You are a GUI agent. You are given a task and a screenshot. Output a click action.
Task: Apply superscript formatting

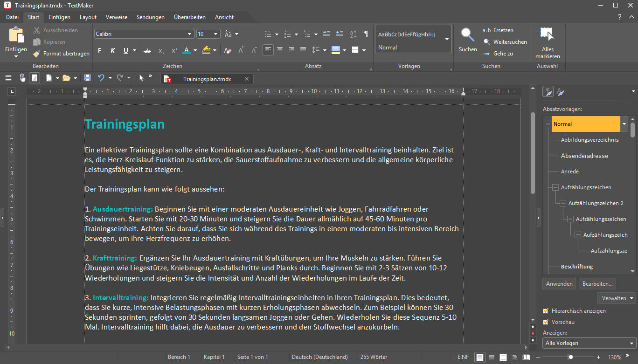[x=174, y=50]
